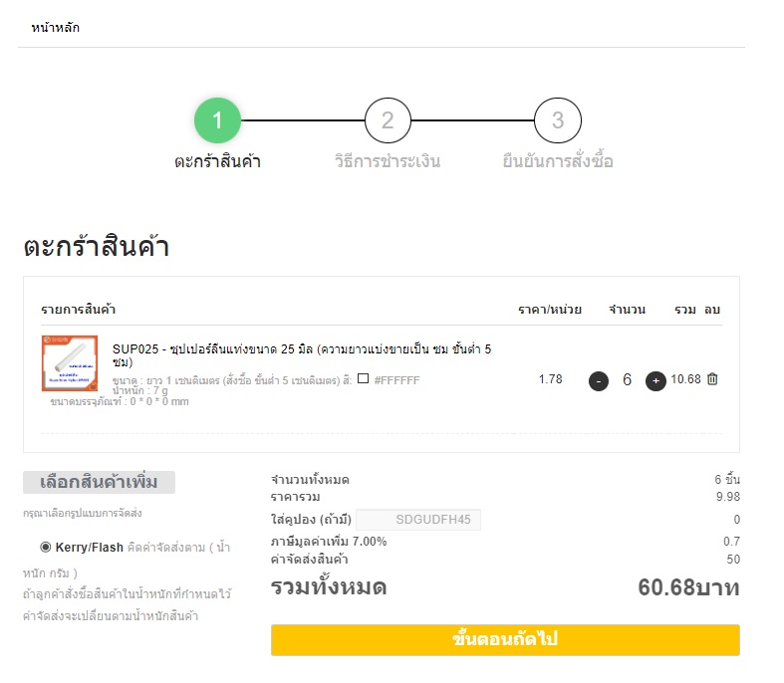Click the white #FFFFFF color swatch
The image size is (784, 683).
click(364, 379)
